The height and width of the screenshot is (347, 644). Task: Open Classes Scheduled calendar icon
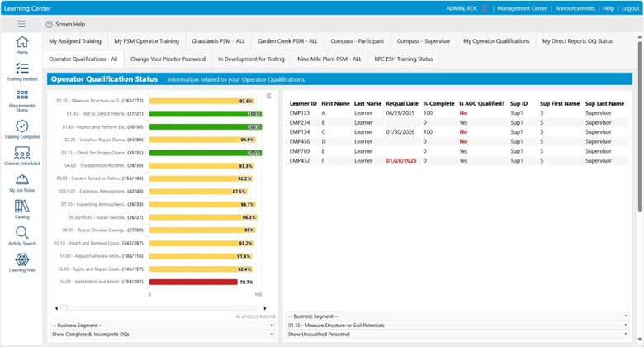click(x=22, y=153)
